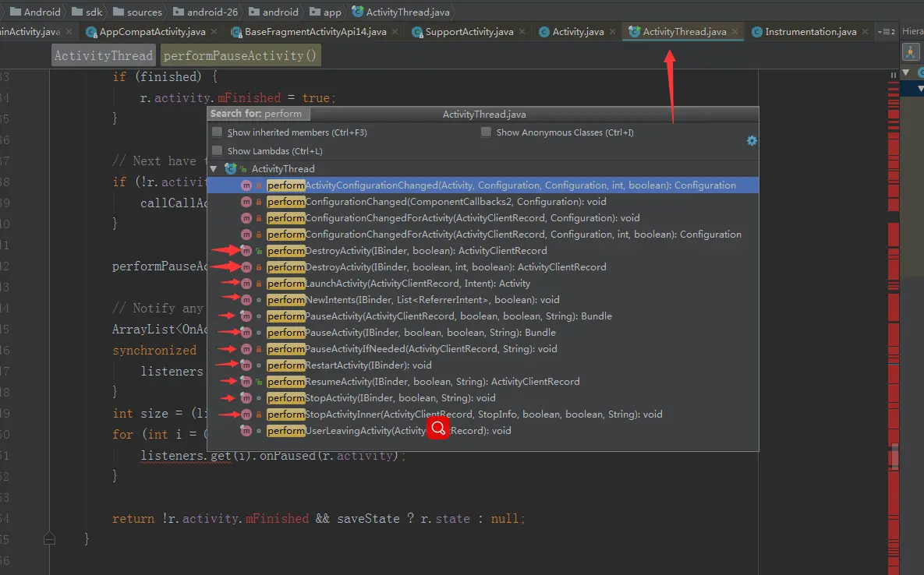Close the ActivityThread.java tab

tap(735, 32)
